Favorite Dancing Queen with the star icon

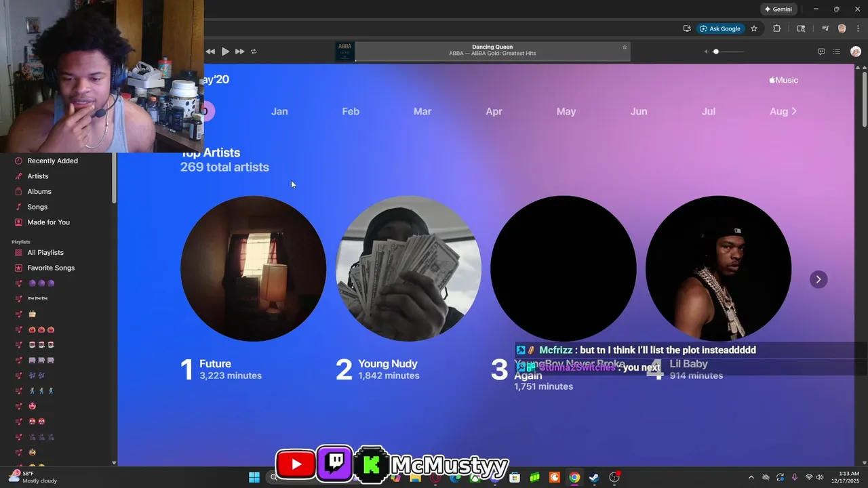click(x=625, y=47)
